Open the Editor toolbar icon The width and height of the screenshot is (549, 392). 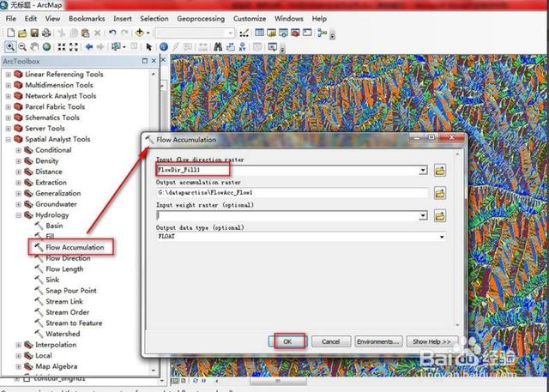pyautogui.click(x=244, y=33)
